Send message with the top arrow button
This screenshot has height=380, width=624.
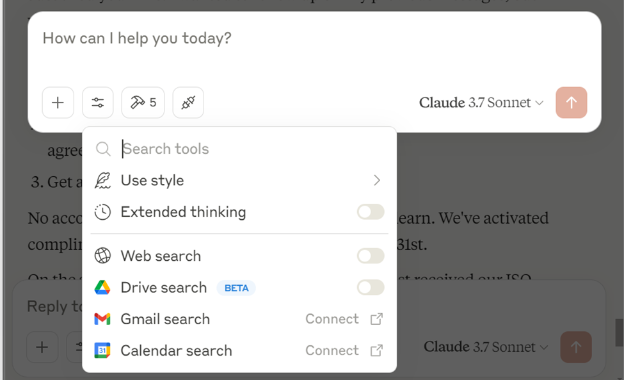571,103
